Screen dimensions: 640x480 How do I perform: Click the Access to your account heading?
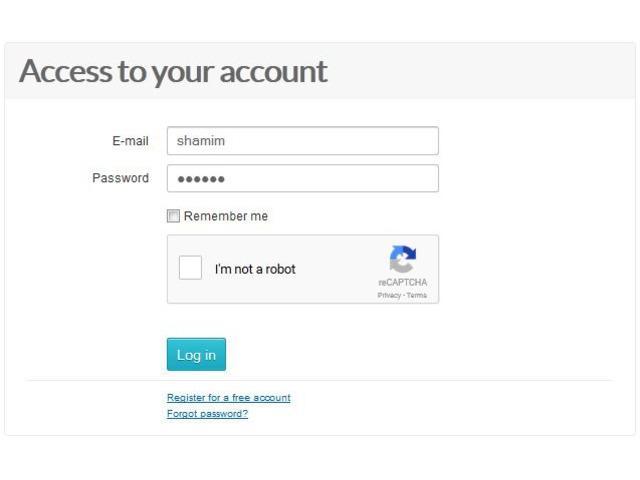point(173,71)
